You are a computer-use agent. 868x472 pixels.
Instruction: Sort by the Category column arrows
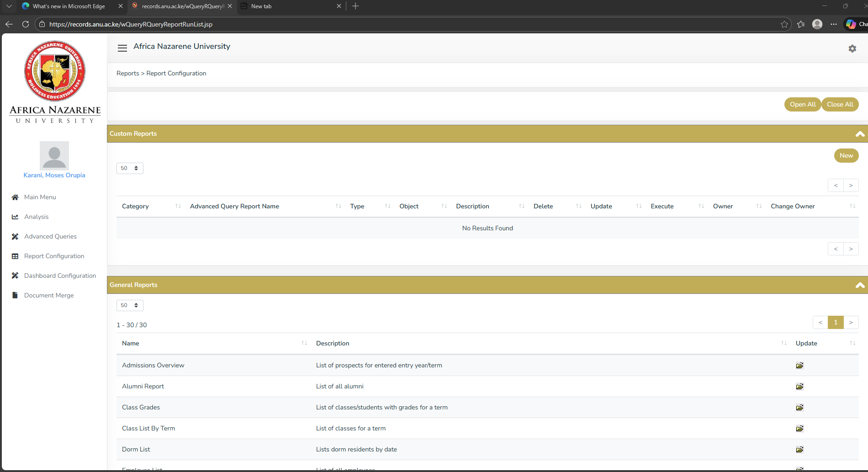(178, 206)
